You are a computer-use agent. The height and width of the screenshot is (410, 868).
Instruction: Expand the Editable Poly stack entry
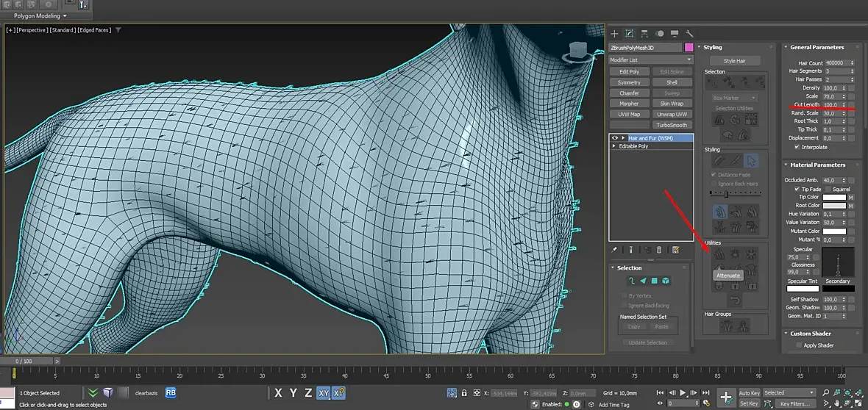615,146
